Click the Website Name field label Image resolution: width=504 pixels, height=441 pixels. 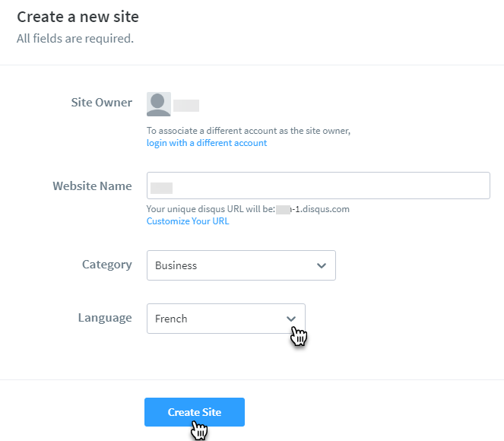click(x=92, y=186)
